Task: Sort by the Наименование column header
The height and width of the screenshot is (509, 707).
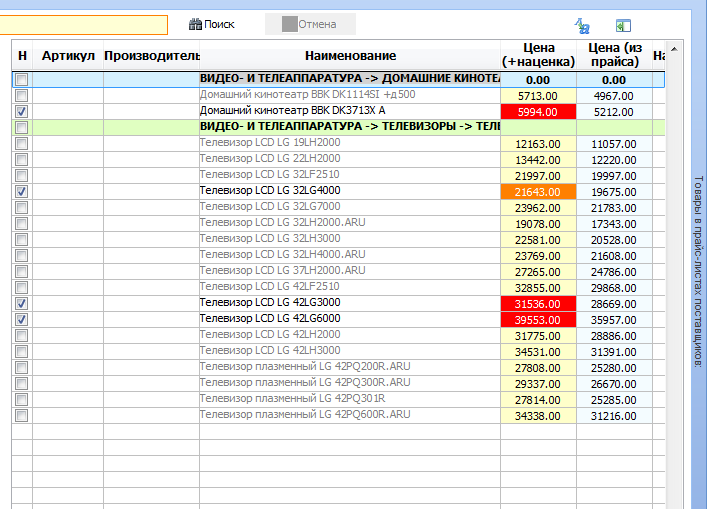Action: click(x=350, y=56)
